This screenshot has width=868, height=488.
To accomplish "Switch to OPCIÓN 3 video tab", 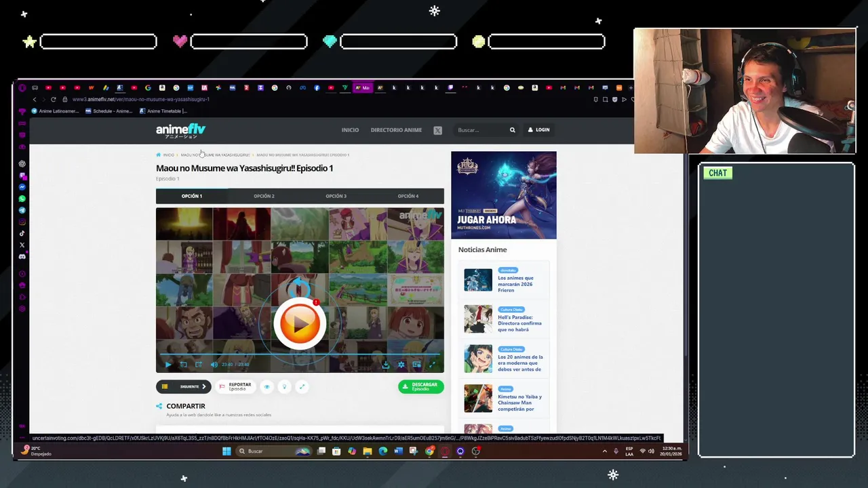I will (x=336, y=196).
